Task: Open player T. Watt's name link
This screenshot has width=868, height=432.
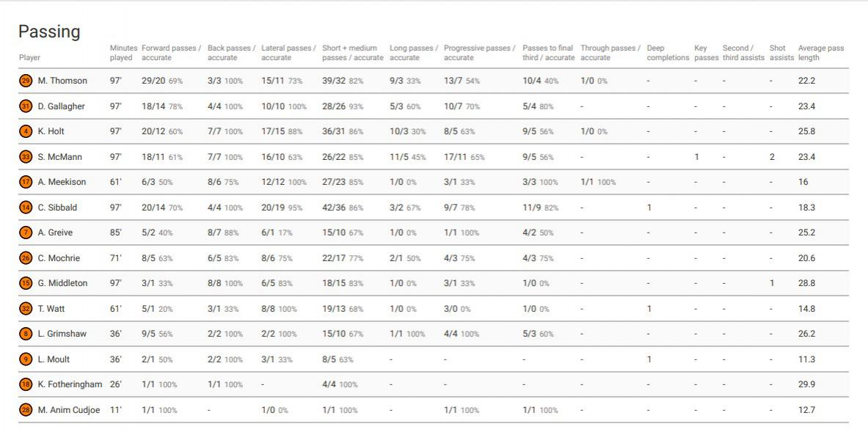Action: pos(51,309)
